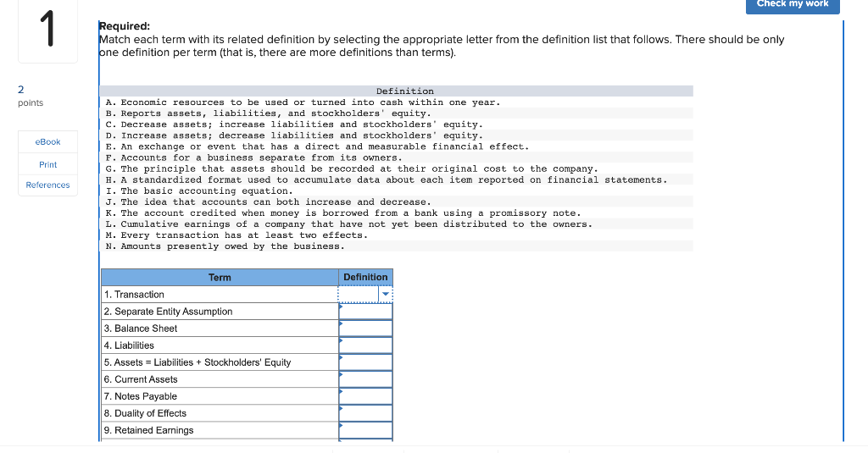Click definition E 'An exchange or event'
Screen dimensions: 868x453
click(317, 146)
